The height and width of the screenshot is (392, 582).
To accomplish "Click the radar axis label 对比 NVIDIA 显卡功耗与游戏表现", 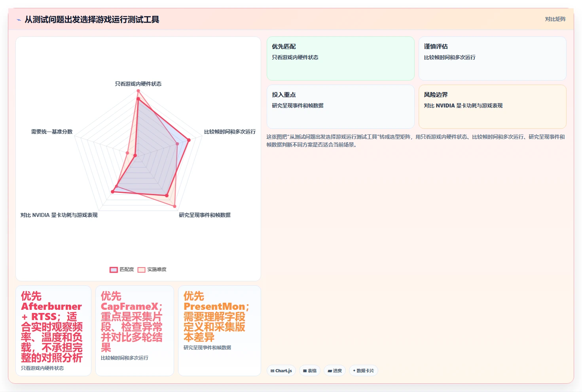I will (x=59, y=215).
